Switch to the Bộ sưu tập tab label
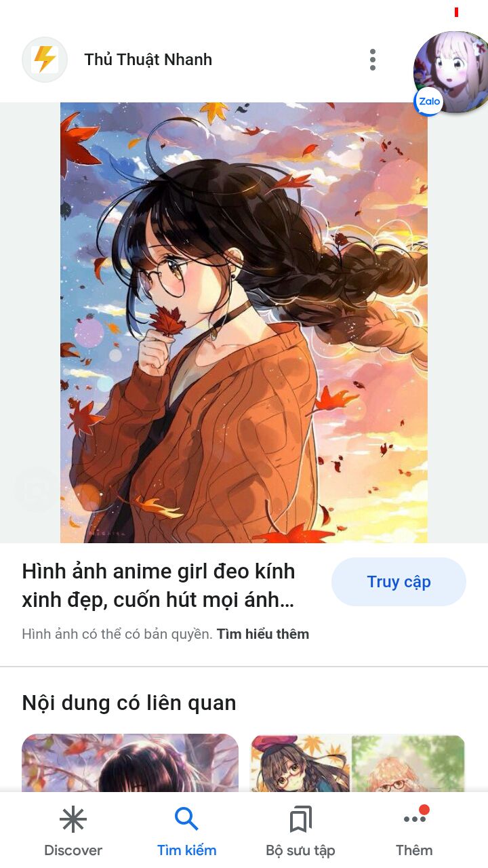The height and width of the screenshot is (868, 488). [300, 850]
